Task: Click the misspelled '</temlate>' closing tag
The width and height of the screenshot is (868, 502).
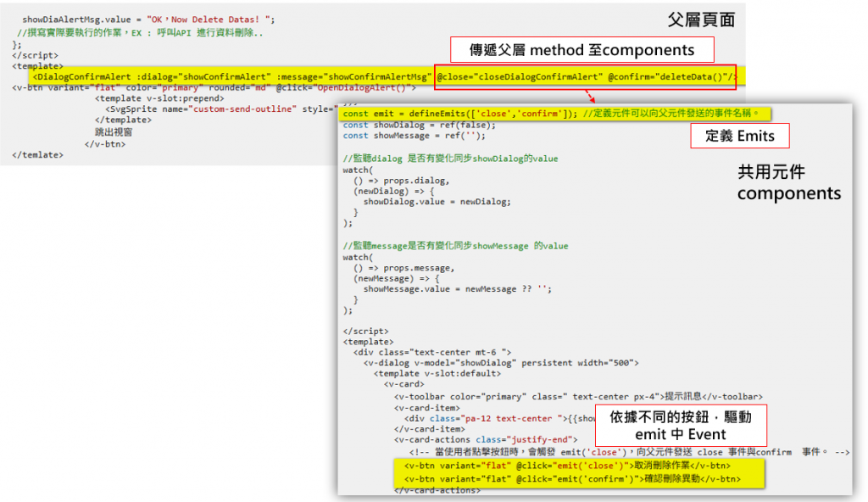Action: 37,154
